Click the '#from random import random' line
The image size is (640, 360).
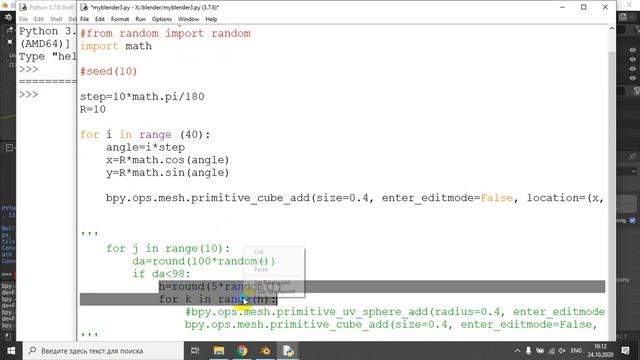click(x=165, y=33)
